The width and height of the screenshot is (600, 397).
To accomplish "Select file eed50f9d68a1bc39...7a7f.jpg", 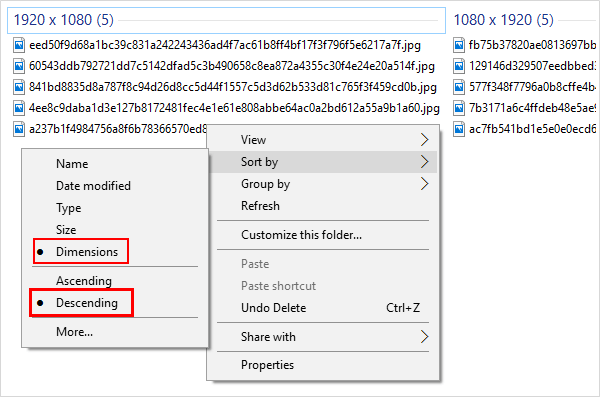I will (225, 45).
